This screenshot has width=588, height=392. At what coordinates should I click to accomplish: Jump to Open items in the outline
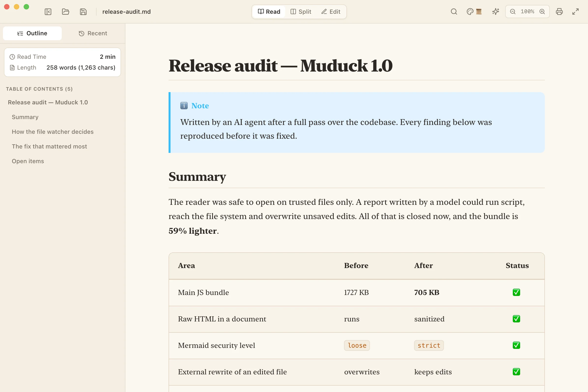pos(28,161)
